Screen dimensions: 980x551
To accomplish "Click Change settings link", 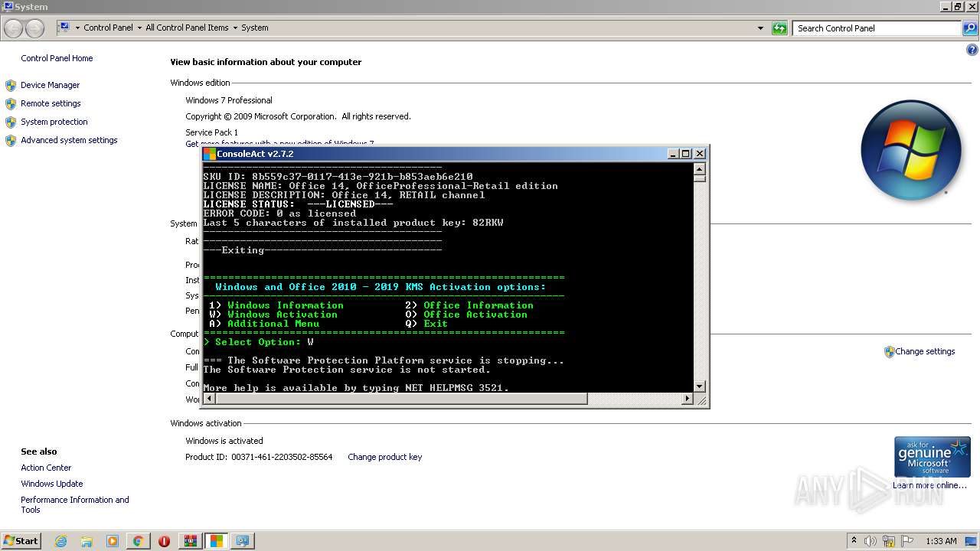I will pyautogui.click(x=925, y=351).
